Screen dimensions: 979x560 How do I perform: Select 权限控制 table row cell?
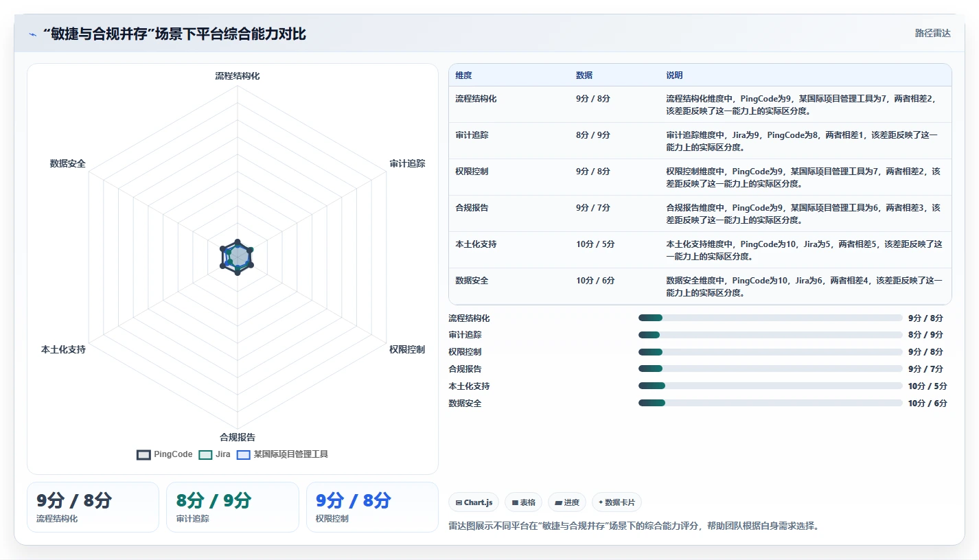[472, 172]
